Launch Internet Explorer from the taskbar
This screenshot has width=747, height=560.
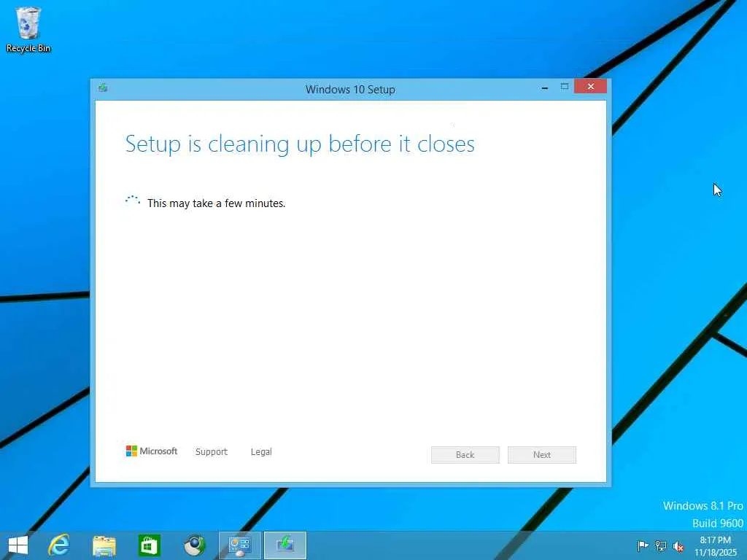(x=59, y=545)
